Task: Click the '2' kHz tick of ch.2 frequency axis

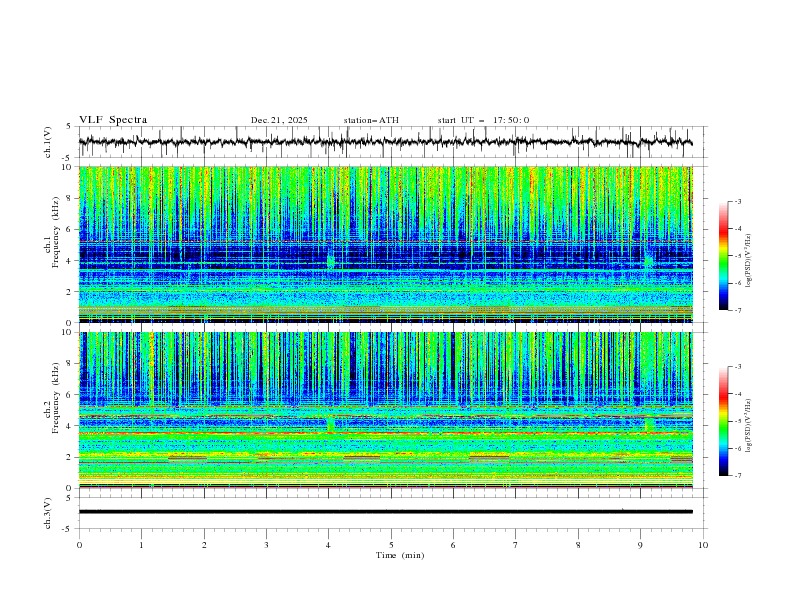Action: [x=70, y=457]
